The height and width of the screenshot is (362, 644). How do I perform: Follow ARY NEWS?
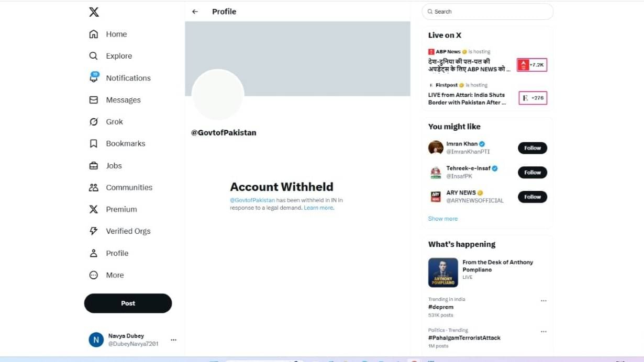[532, 197]
